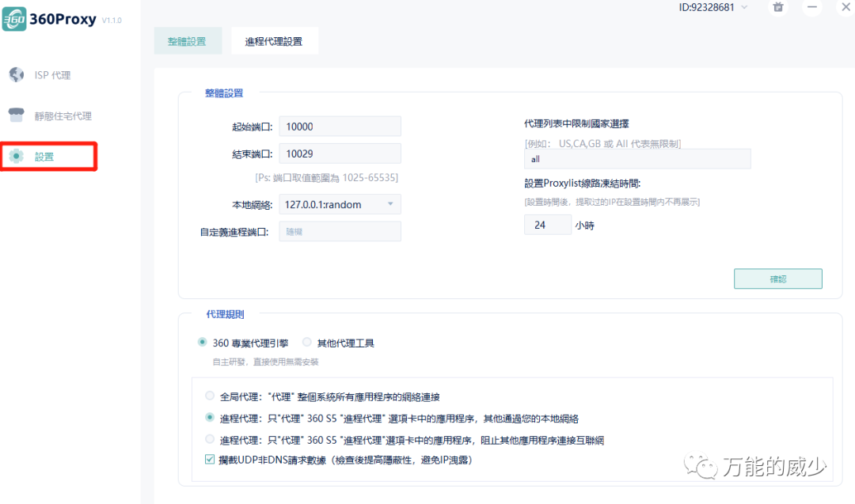The image size is (855, 504).
Task: Click the freeze time field with 24
Action: (x=548, y=225)
